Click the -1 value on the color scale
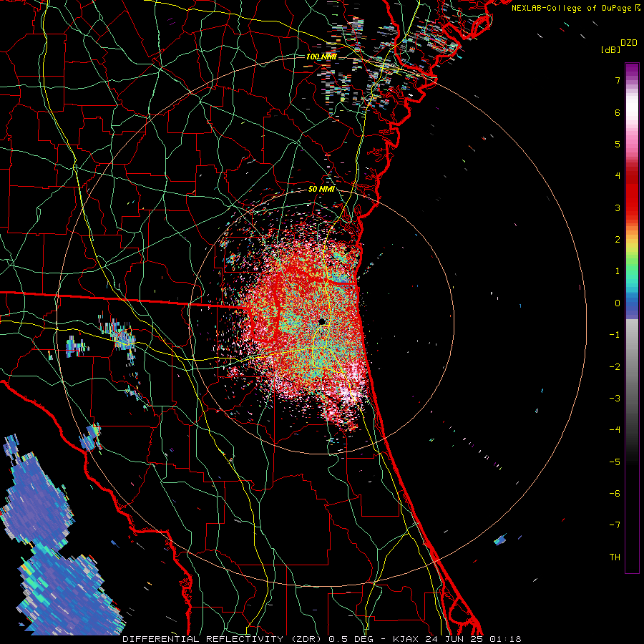Image resolution: width=644 pixels, height=644 pixels. click(615, 335)
